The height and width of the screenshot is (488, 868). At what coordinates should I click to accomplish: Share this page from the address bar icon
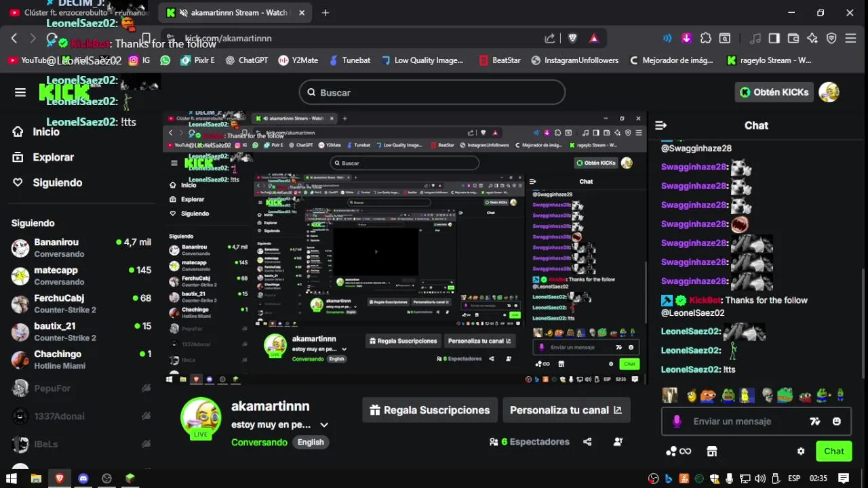550,38
